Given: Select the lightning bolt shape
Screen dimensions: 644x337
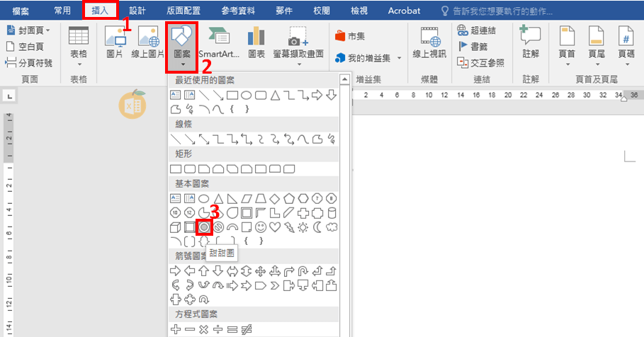Looking at the screenshot, I should tap(289, 227).
